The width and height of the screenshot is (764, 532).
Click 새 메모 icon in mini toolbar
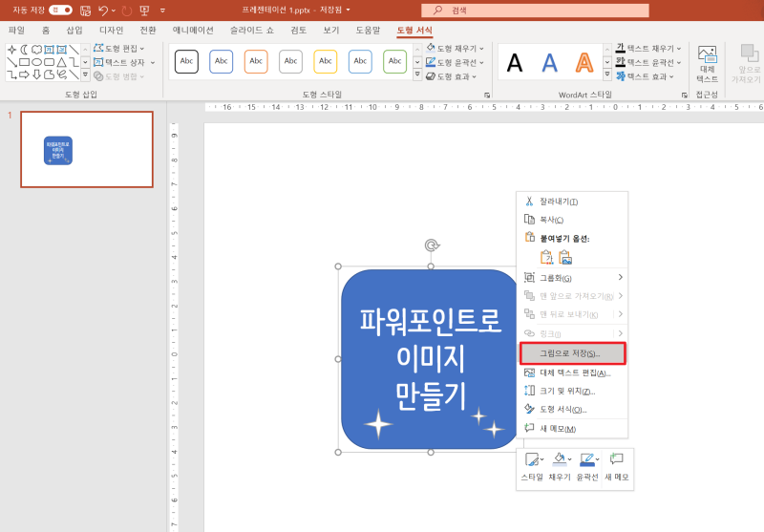pos(616,460)
